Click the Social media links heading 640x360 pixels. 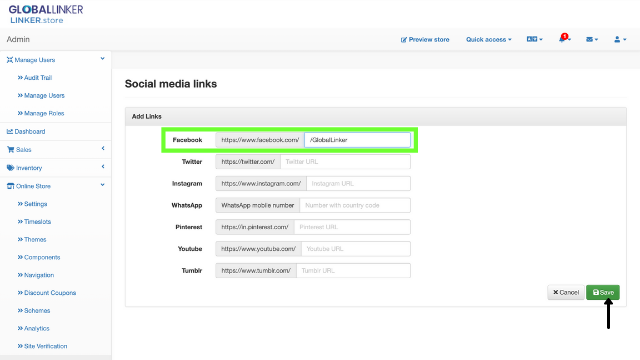[x=171, y=84]
